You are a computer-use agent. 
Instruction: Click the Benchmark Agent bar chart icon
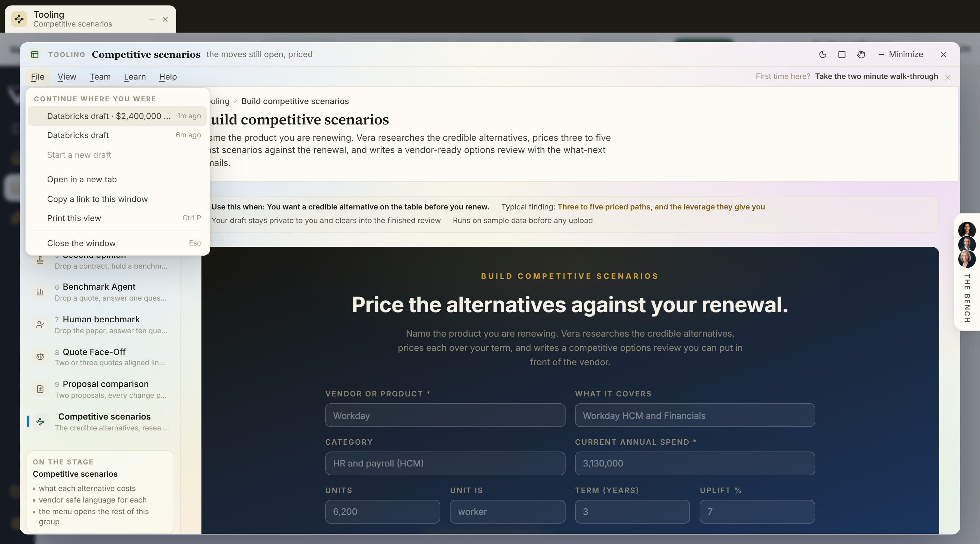pyautogui.click(x=40, y=292)
